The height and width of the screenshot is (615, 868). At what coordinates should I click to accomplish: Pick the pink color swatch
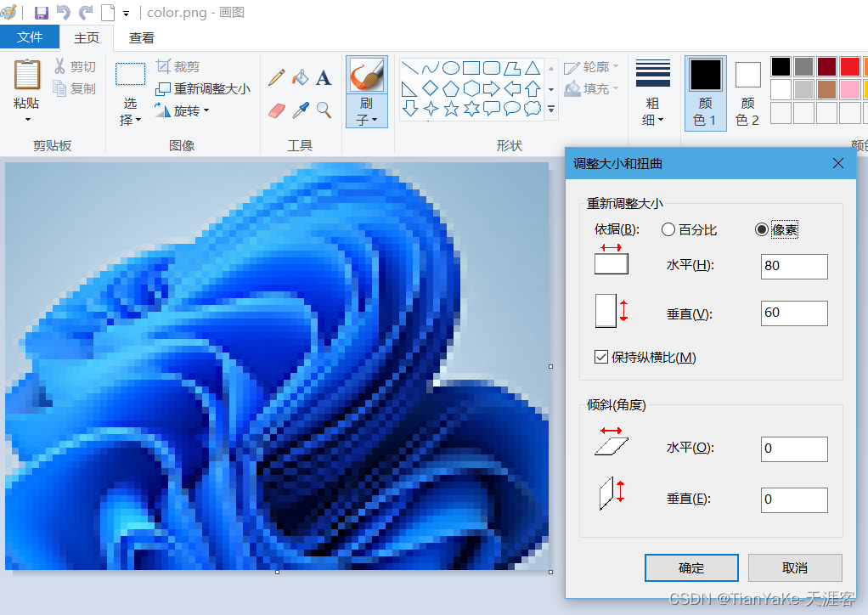point(849,90)
